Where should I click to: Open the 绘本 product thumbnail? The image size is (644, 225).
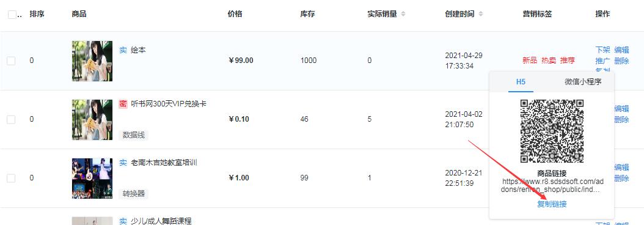point(92,61)
